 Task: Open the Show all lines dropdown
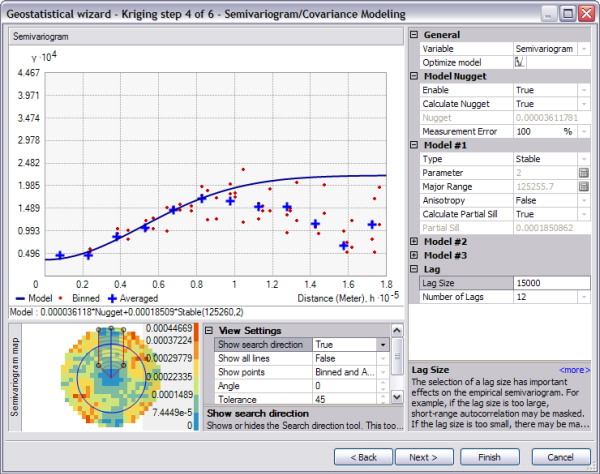tap(383, 358)
